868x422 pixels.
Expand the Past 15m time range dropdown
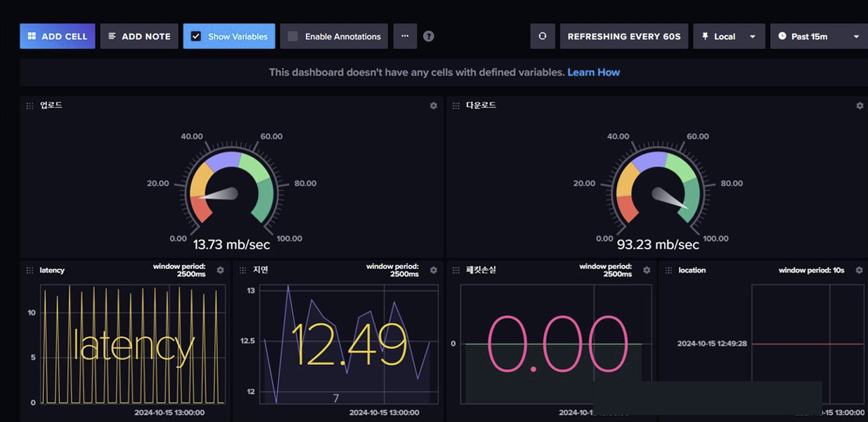coord(818,37)
